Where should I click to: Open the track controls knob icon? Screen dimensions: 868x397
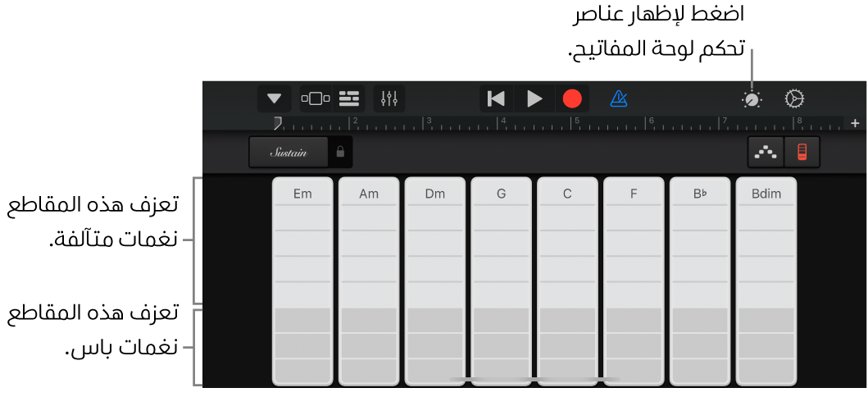[x=752, y=99]
